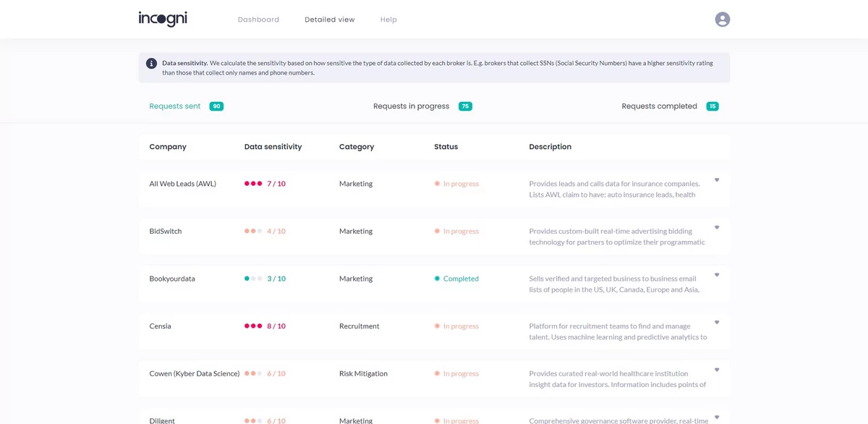The width and height of the screenshot is (868, 424).
Task: Click sensitivity dots for All Web Leads
Action: click(x=253, y=184)
